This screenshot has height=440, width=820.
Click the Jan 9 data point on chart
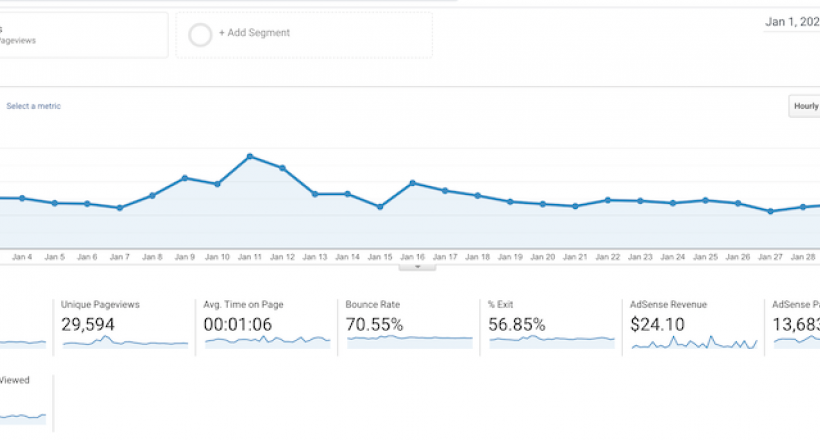coord(185,178)
